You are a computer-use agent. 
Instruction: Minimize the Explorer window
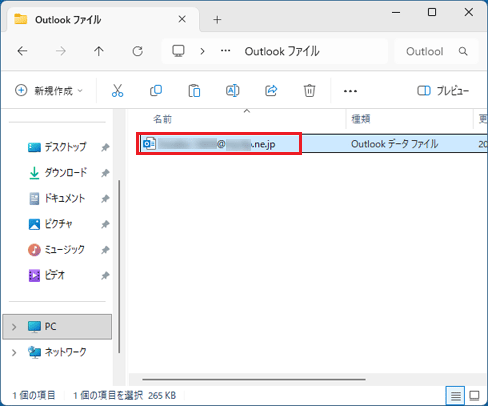396,13
